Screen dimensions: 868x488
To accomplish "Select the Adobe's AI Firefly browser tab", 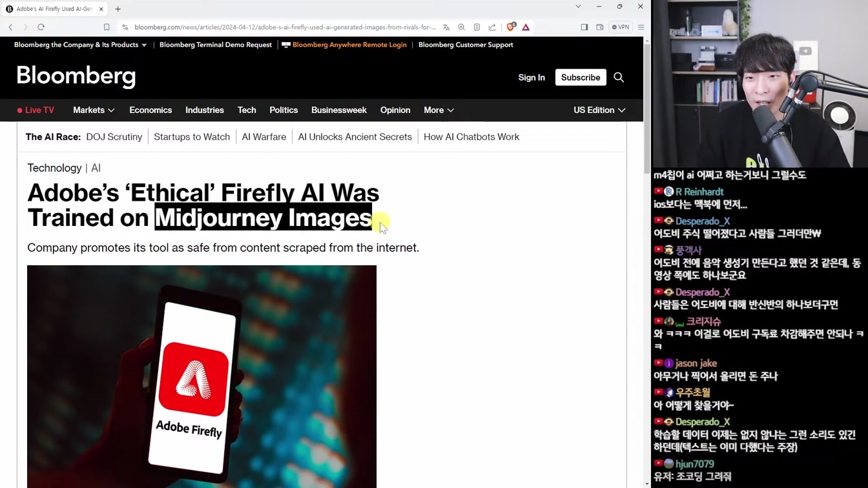I will [x=55, y=9].
